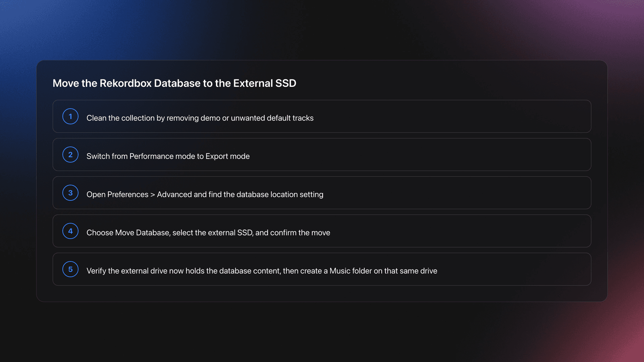Viewport: 644px width, 362px height.
Task: Select the step 3 number badge
Action: [70, 193]
